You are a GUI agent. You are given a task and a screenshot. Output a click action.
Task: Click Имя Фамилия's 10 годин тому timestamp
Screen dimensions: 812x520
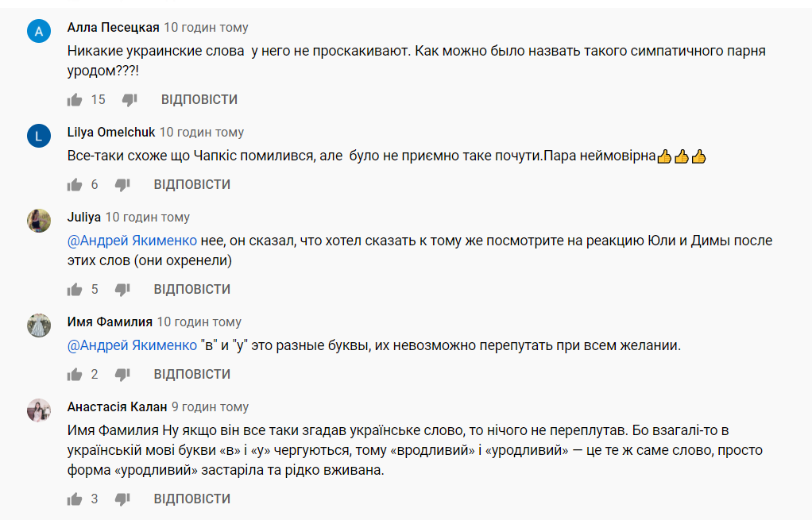[199, 322]
